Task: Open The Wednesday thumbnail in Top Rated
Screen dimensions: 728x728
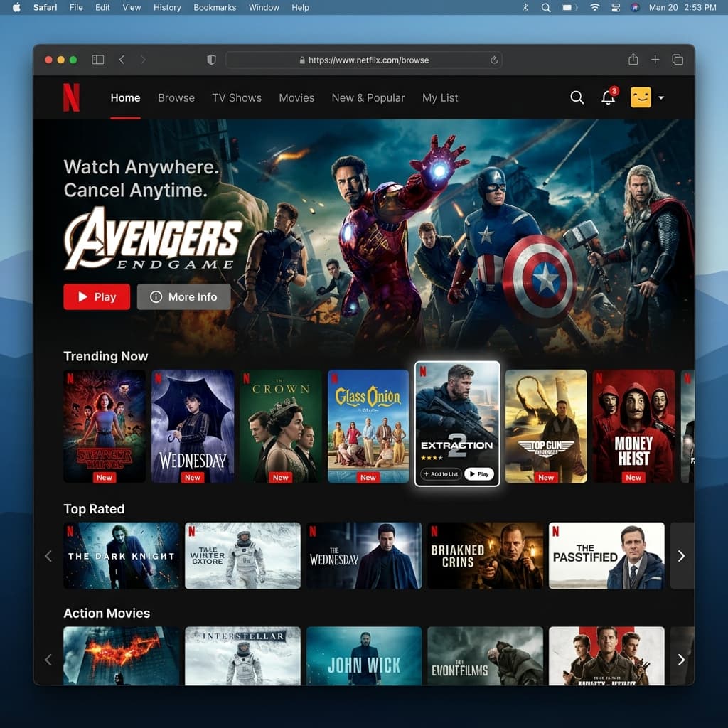Action: click(x=364, y=556)
